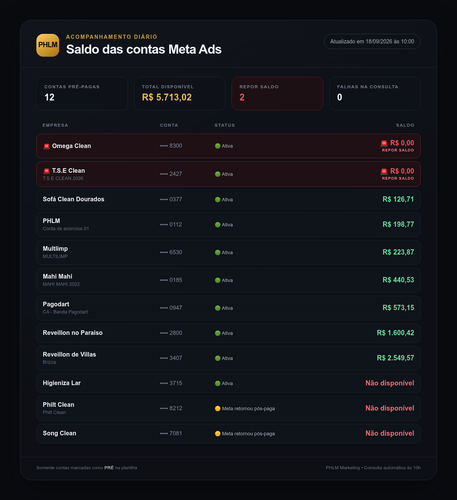Click the green status dot in PHLM row
The width and height of the screenshot is (457, 500).
click(218, 225)
